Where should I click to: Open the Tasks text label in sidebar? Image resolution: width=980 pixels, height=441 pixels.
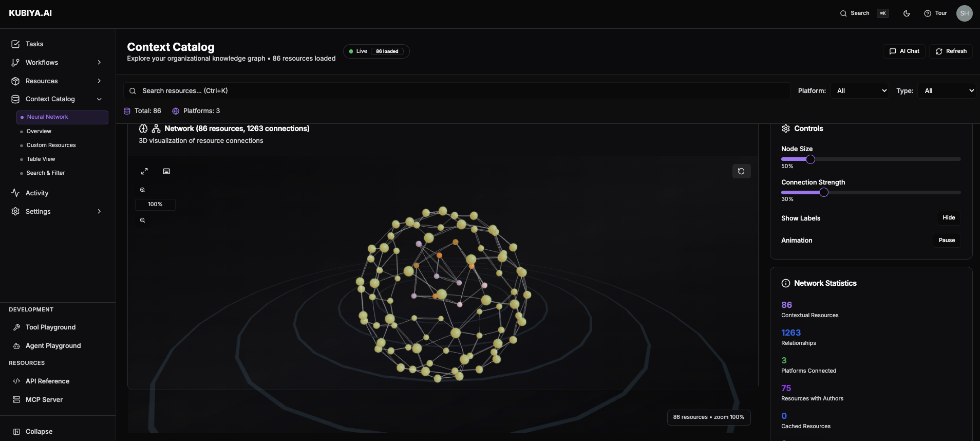tap(34, 44)
